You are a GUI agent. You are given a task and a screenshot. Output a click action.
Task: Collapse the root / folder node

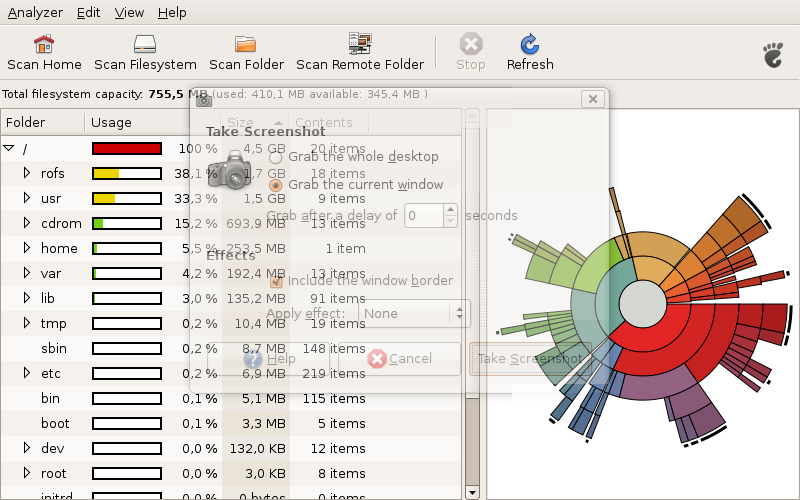(x=9, y=148)
